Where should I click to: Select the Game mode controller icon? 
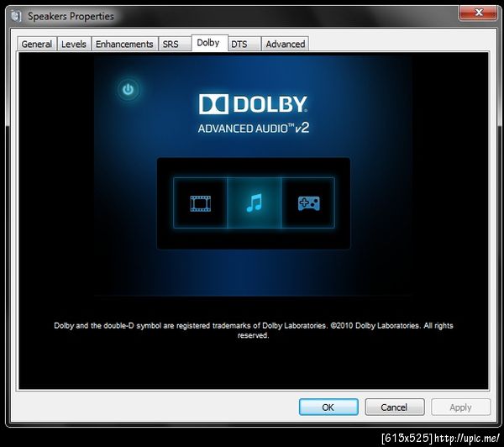point(308,203)
